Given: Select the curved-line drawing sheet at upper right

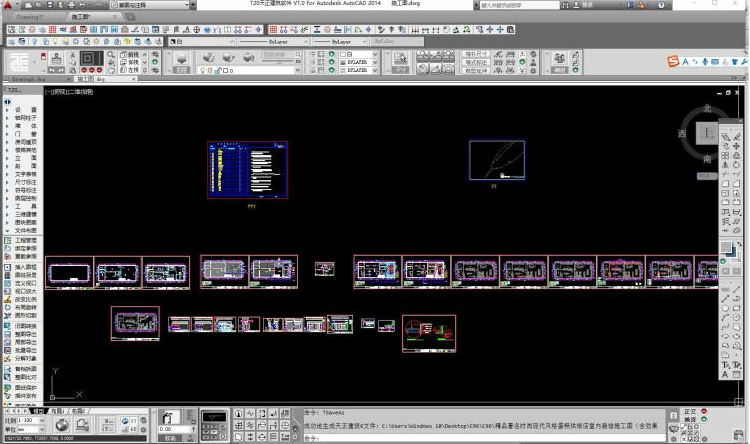Looking at the screenshot, I should [x=497, y=160].
